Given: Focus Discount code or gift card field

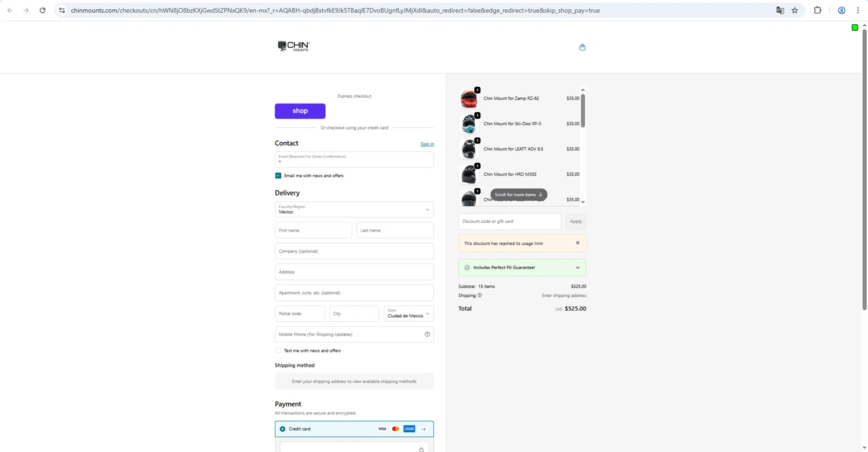Looking at the screenshot, I should (510, 221).
